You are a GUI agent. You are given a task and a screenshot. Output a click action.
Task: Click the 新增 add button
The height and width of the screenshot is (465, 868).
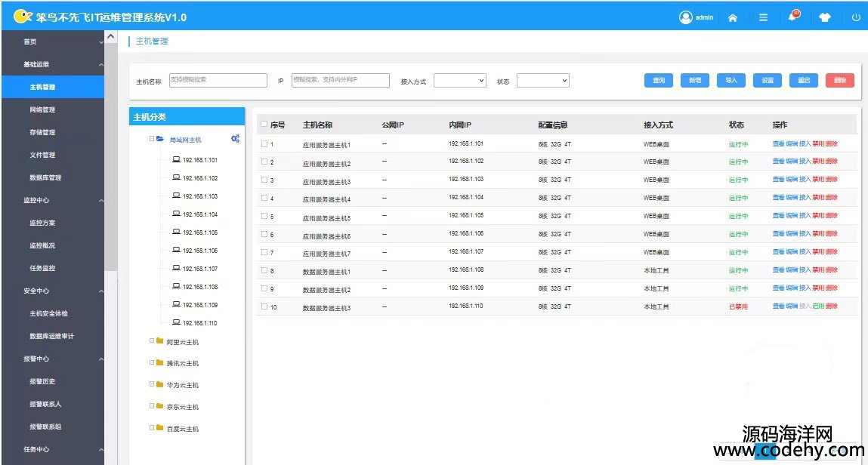coord(695,80)
